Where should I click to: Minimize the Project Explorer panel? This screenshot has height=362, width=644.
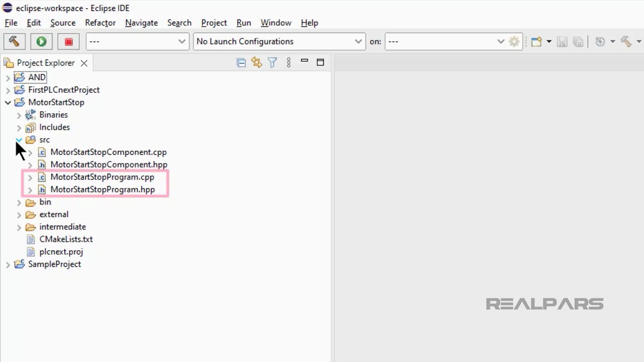coord(304,61)
